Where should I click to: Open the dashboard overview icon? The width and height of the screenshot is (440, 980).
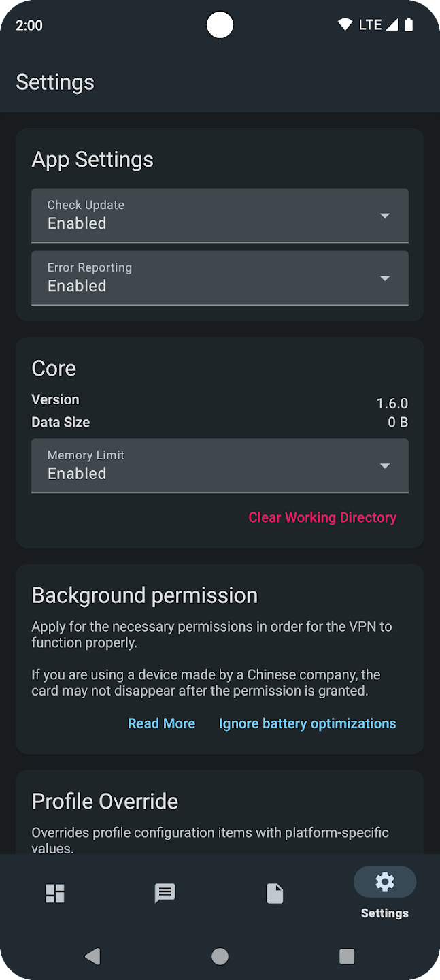[x=54, y=893]
